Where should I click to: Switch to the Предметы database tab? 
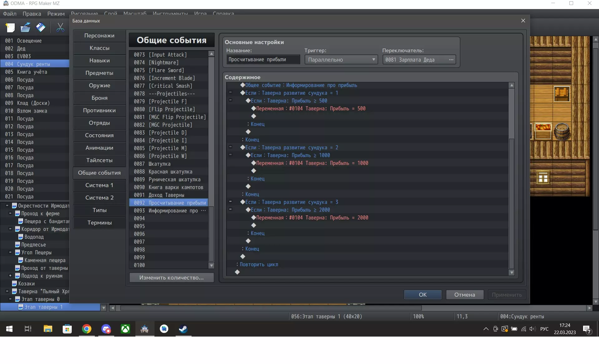point(99,73)
